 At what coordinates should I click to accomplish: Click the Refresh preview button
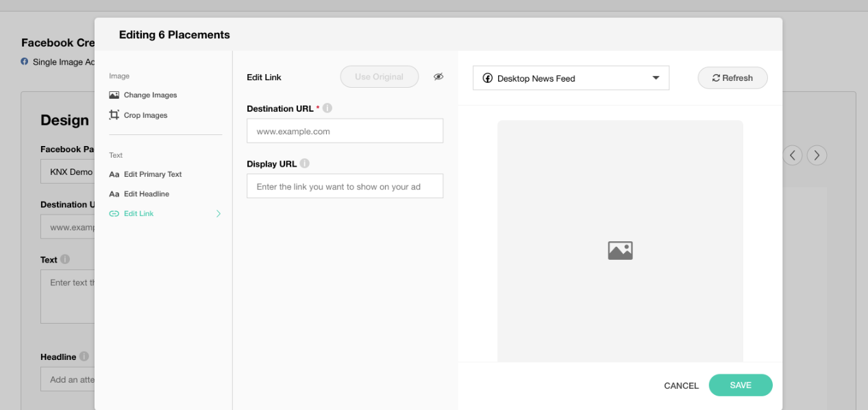coord(732,78)
